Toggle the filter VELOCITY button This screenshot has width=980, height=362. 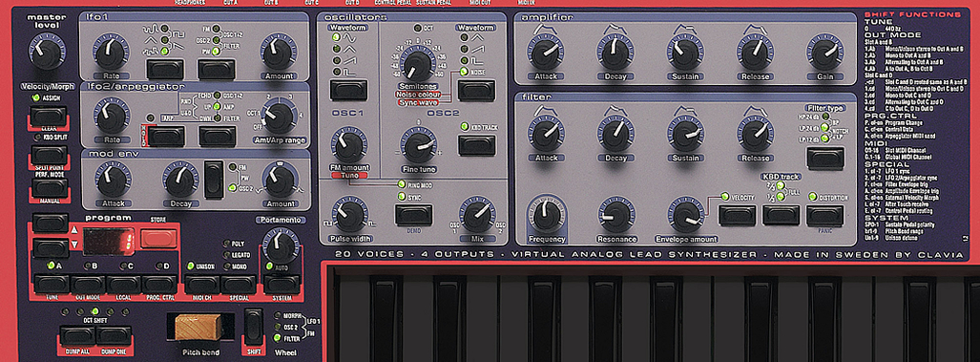(x=737, y=215)
